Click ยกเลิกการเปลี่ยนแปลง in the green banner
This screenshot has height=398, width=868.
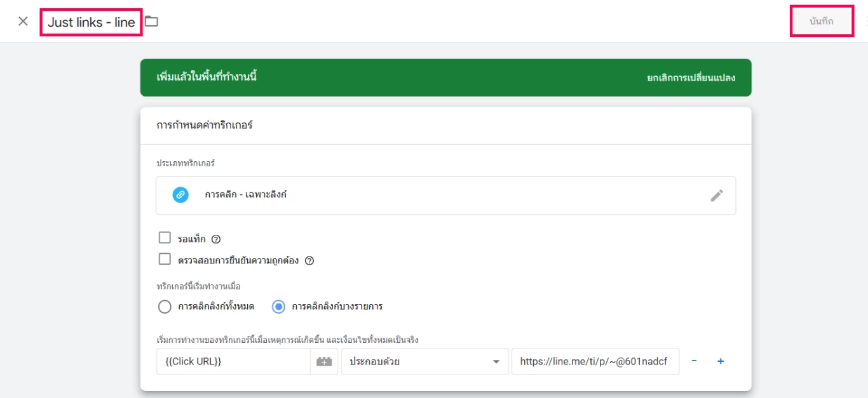[691, 78]
